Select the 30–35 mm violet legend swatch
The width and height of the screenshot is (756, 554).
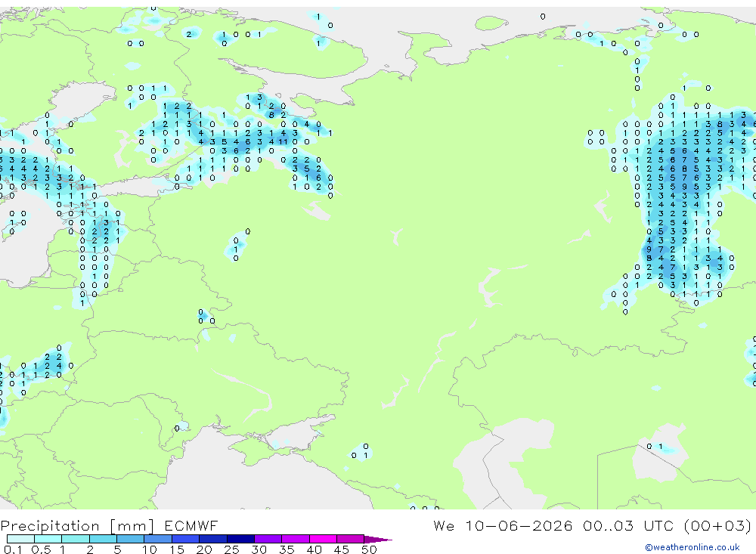(268, 539)
